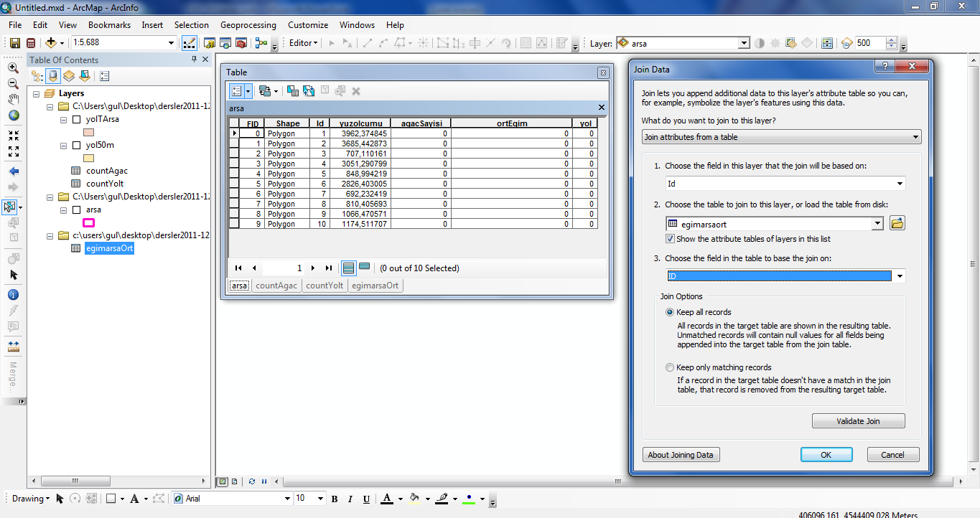The width and height of the screenshot is (980, 518).
Task: Open the Drawing dropdown menu
Action: click(31, 499)
